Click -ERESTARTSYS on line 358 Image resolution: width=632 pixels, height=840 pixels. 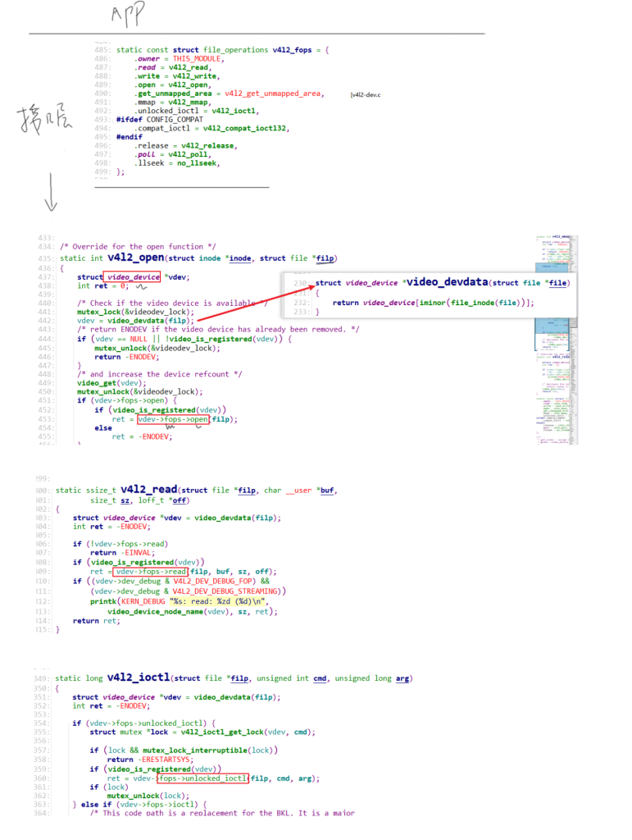coord(166,760)
